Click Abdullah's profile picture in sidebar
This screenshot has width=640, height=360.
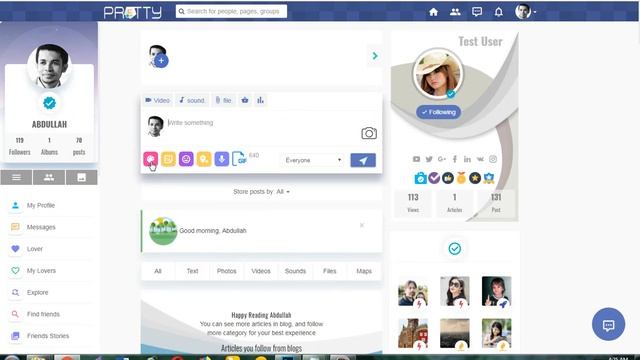tap(49, 66)
